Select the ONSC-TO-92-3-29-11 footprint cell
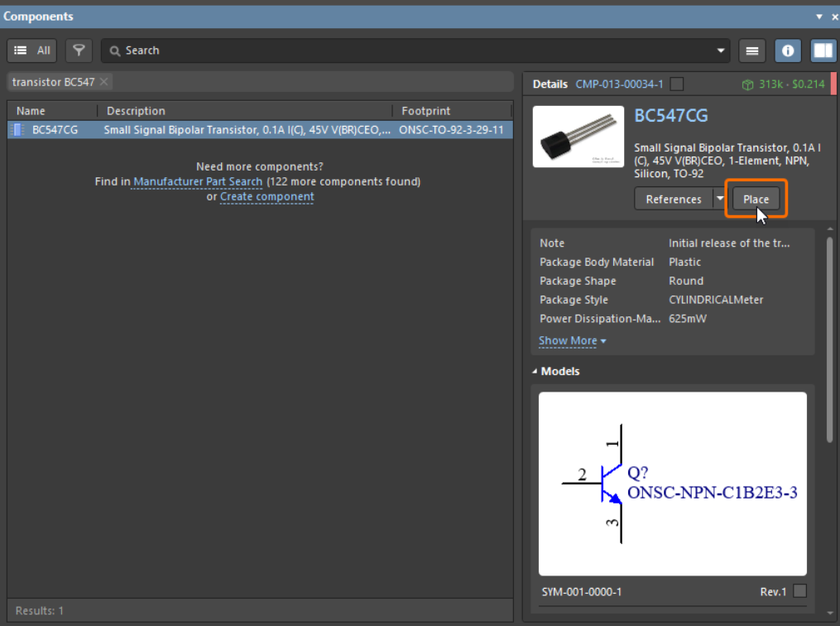Screen dimensions: 840x626 451,130
